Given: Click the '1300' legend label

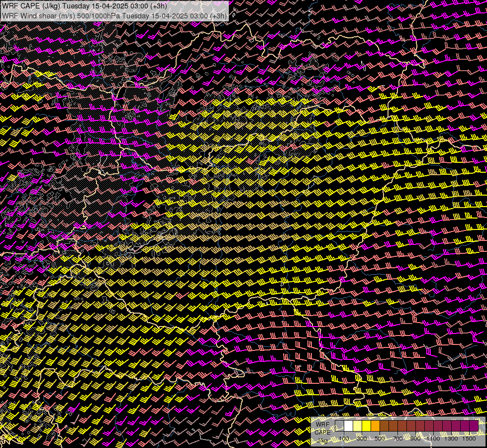Looking at the screenshot, I should click(x=451, y=439).
